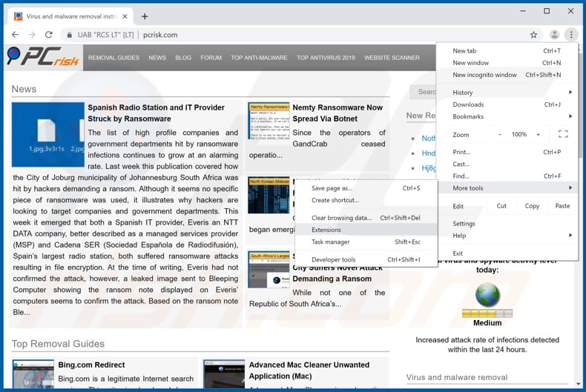This screenshot has height=392, width=586.
Task: Expand the Help submenu
Action: (507, 236)
